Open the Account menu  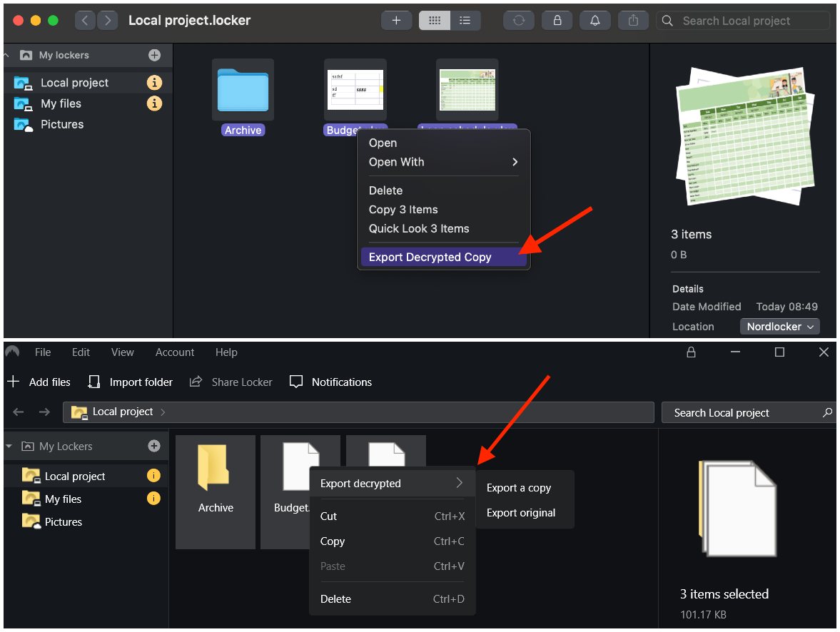click(175, 352)
